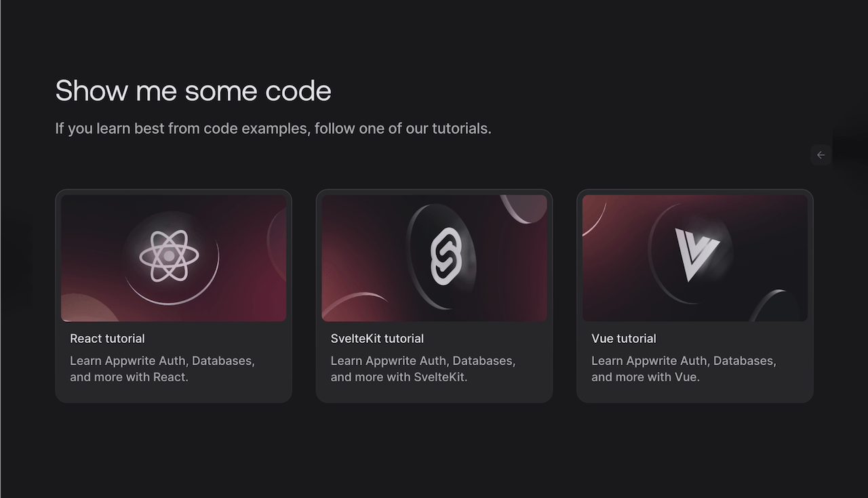Click the React atom logo
The height and width of the screenshot is (498, 868).
169,256
